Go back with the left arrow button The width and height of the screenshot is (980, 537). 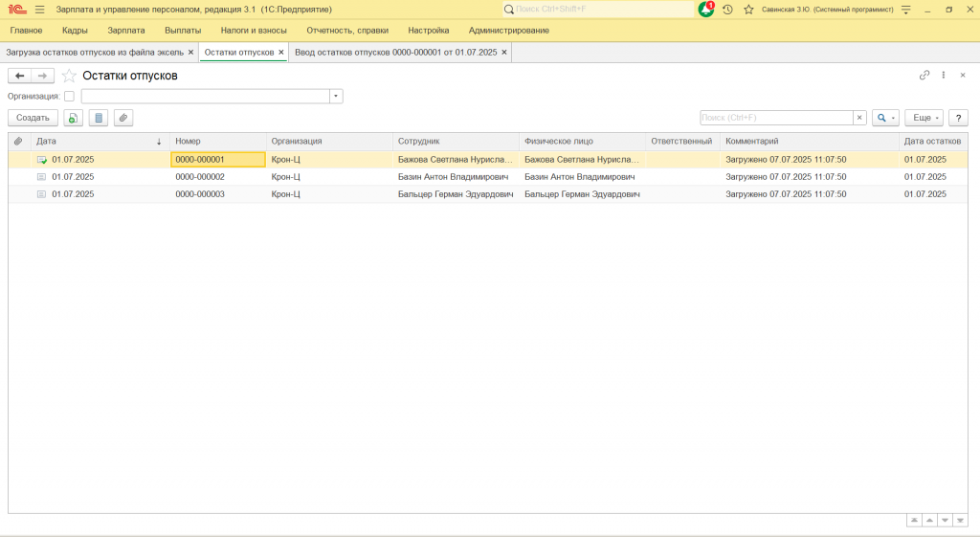tap(19, 76)
